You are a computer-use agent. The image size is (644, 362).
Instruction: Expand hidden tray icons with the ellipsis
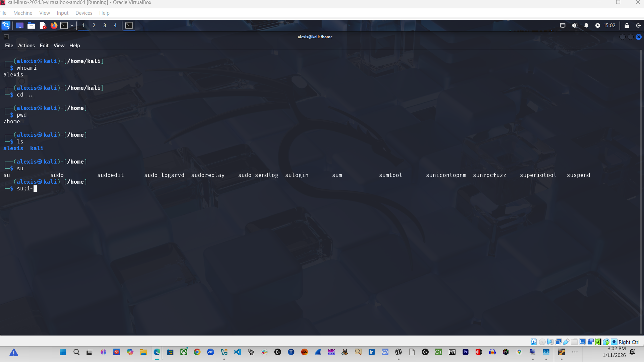[575, 352]
